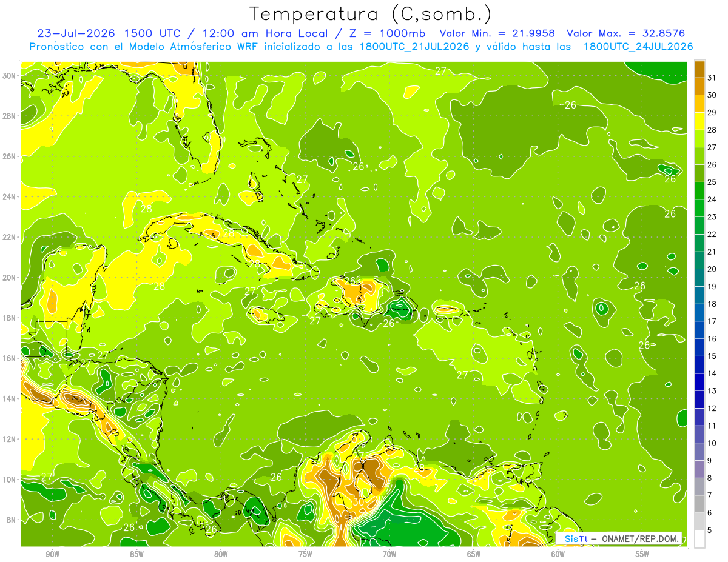Click the 18N latitude axis label
Screen dimensions: 728x562
click(10, 318)
